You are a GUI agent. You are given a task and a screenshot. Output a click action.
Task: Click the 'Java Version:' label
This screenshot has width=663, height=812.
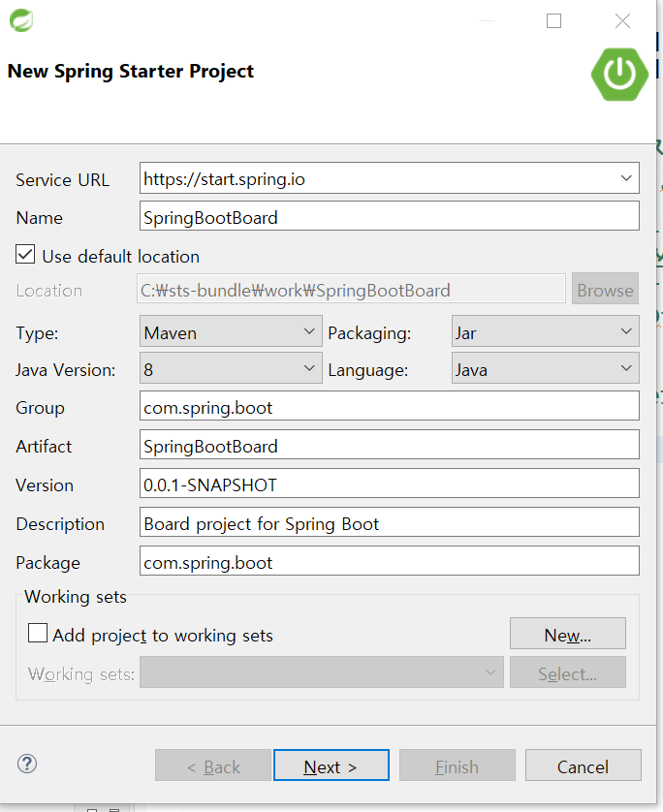[x=65, y=370]
